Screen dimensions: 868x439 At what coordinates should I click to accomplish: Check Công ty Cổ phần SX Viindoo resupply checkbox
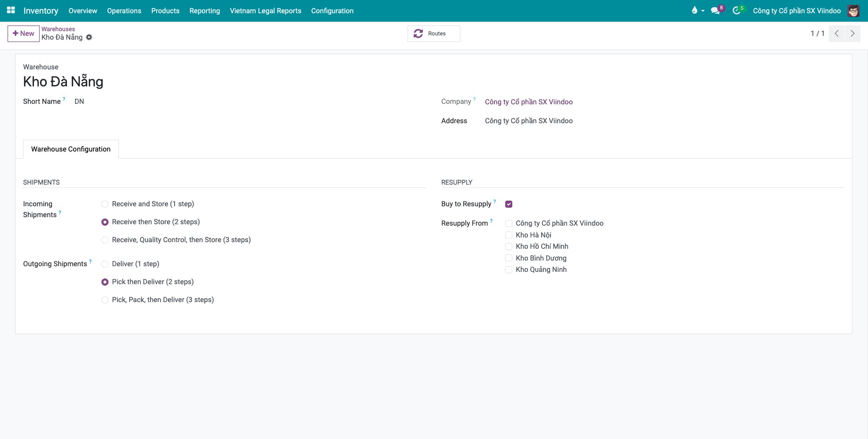tap(509, 223)
